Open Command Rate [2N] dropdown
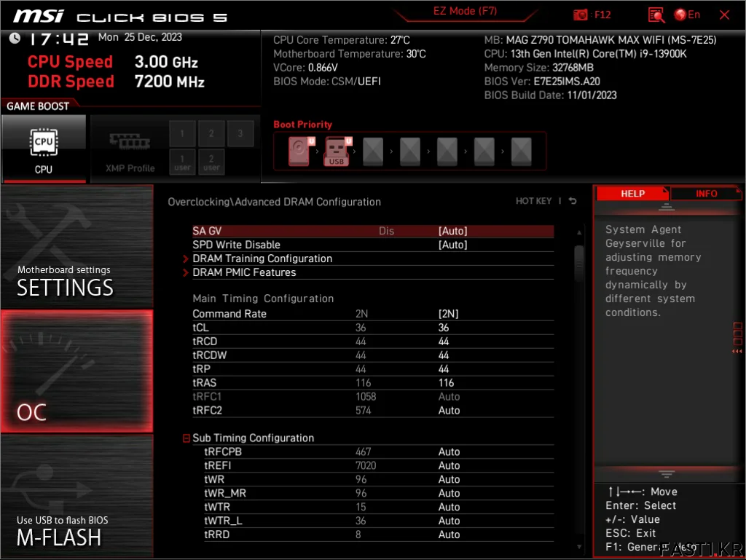This screenshot has height=560, width=746. (x=448, y=314)
